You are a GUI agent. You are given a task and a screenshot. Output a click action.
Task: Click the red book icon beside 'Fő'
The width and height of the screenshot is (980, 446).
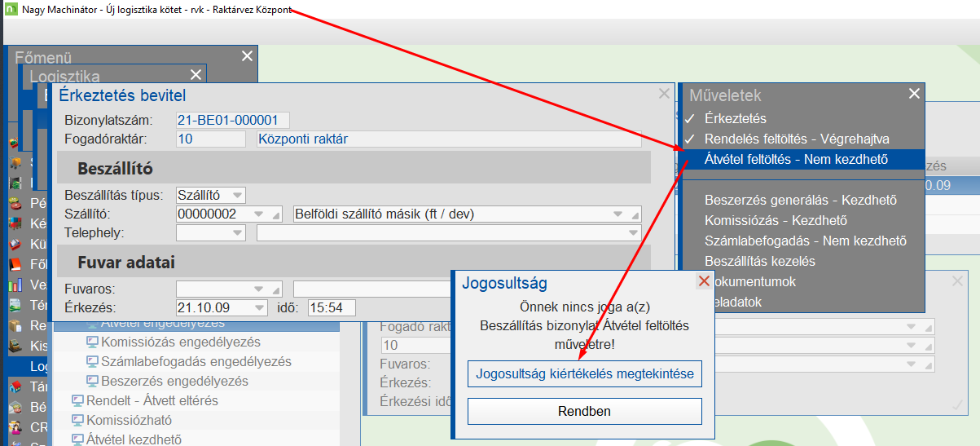pos(15,265)
